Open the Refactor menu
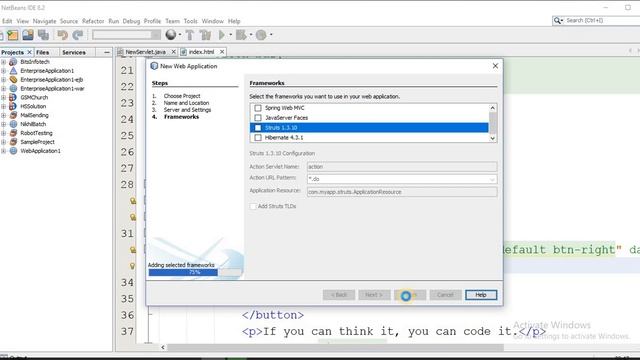 click(93, 21)
